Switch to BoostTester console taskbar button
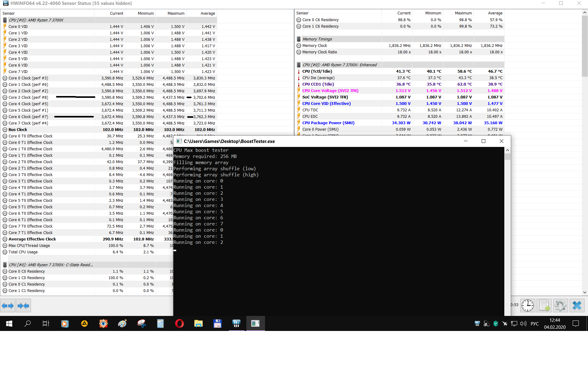Image resolution: width=588 pixels, height=365 pixels. click(255, 324)
